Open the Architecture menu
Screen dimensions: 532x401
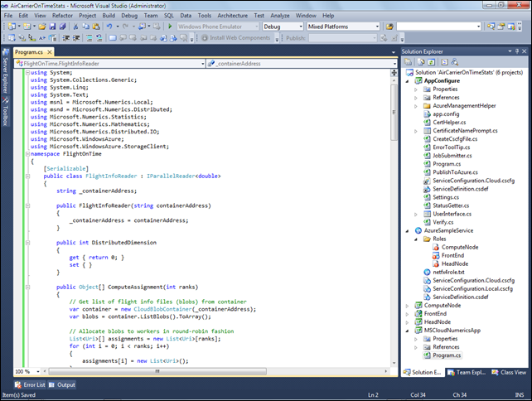click(x=232, y=16)
